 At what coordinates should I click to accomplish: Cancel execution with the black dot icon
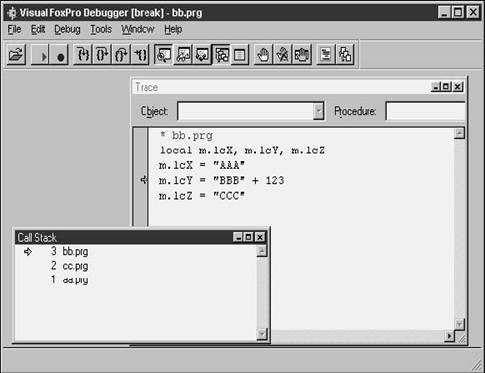59,54
